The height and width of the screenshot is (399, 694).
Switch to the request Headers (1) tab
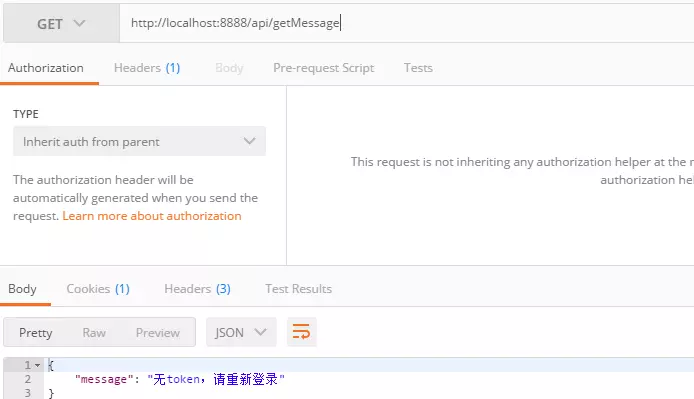pos(147,68)
